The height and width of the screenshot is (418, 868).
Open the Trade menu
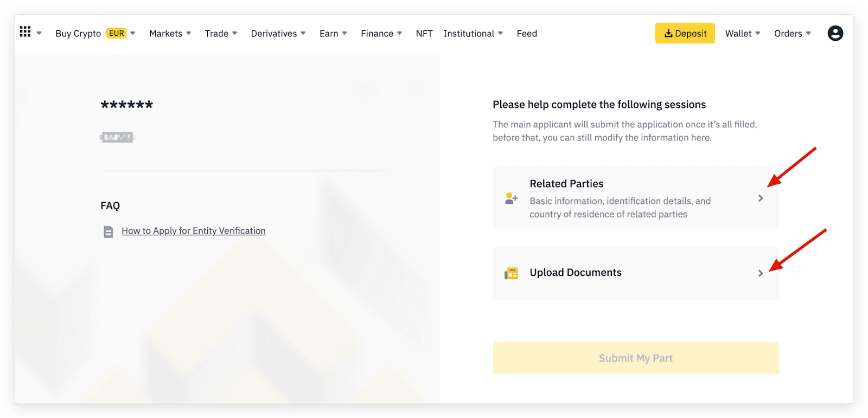(221, 34)
